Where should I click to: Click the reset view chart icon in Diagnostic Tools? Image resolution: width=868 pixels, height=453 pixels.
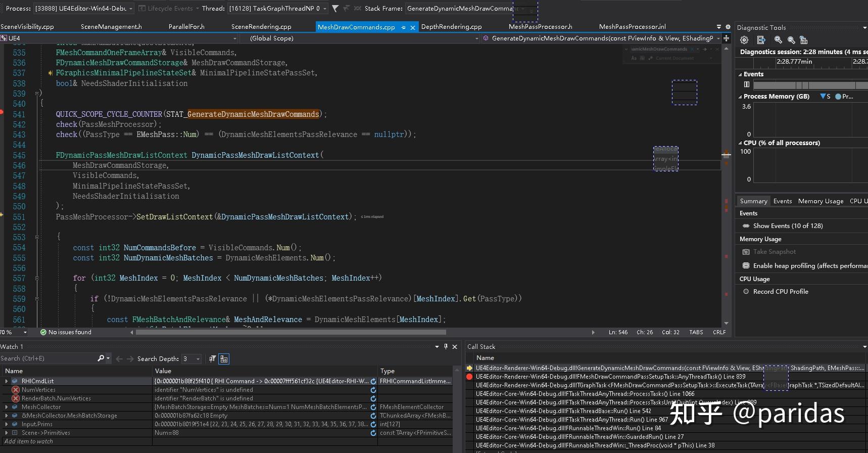pyautogui.click(x=804, y=40)
